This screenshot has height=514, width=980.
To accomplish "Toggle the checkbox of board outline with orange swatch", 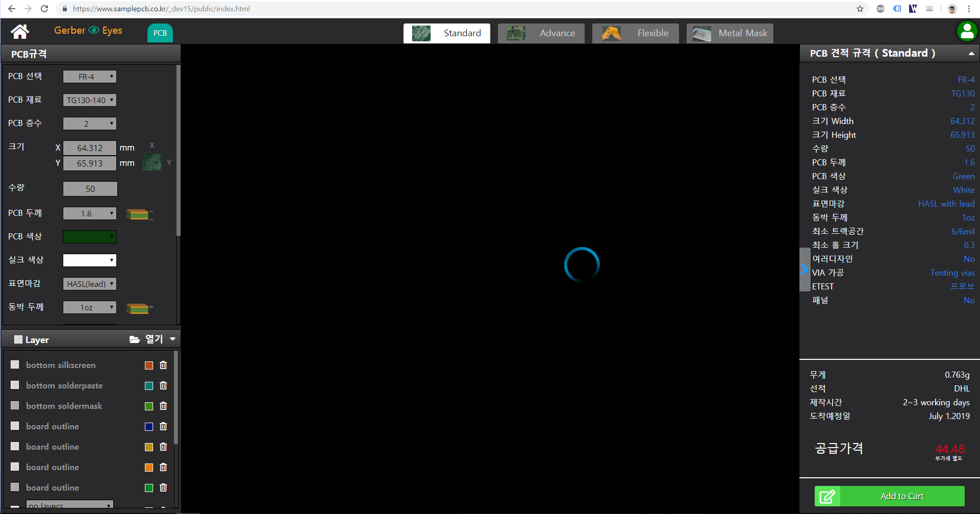I will 15,467.
